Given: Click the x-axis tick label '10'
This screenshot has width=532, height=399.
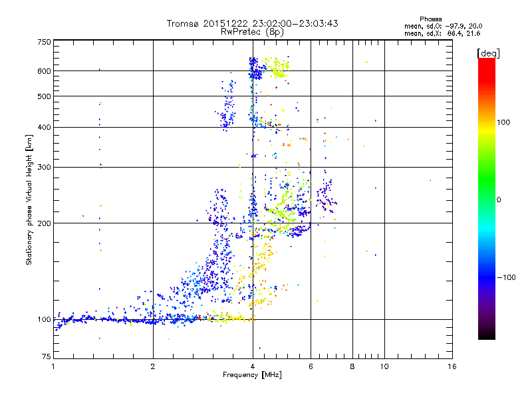Looking at the screenshot, I should point(384,366).
